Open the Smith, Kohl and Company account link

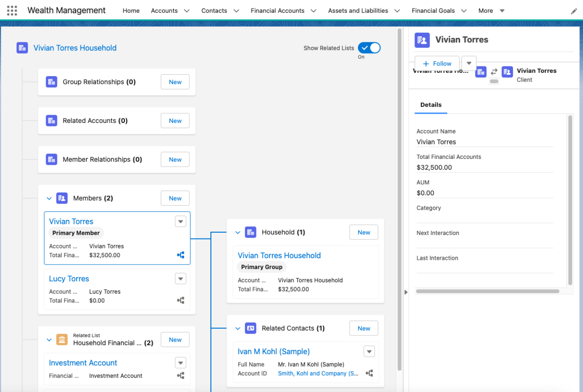318,373
